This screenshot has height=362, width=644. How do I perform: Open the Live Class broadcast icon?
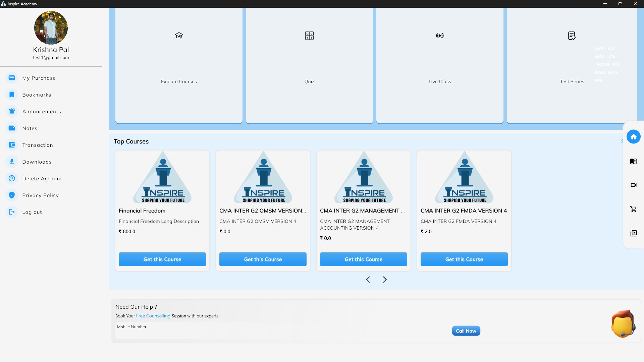point(440,36)
